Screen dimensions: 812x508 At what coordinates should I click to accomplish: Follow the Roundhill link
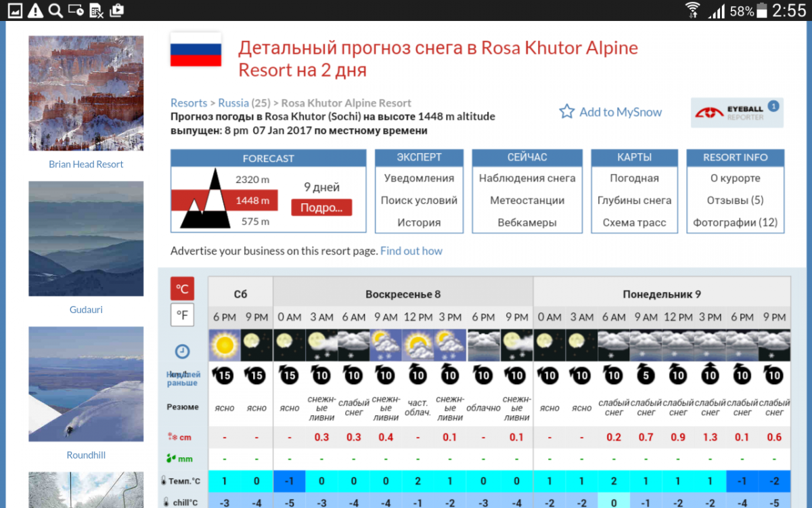click(86, 455)
